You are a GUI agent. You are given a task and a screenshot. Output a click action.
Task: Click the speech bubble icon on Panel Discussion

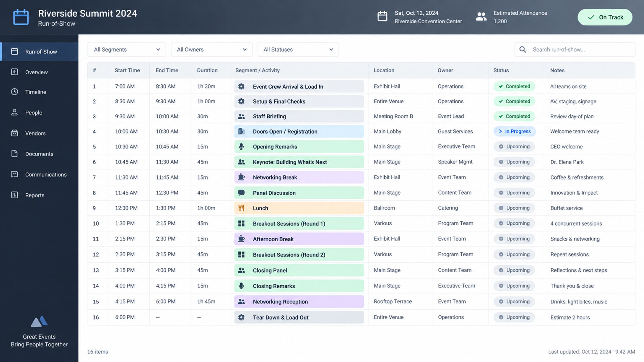click(x=241, y=193)
